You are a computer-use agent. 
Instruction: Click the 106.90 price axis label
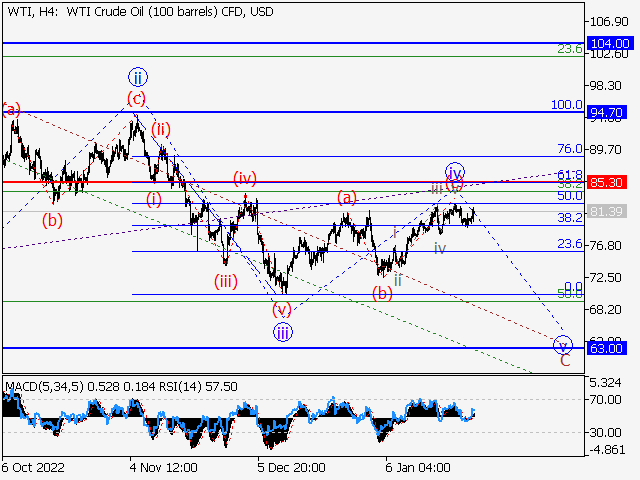pyautogui.click(x=609, y=22)
